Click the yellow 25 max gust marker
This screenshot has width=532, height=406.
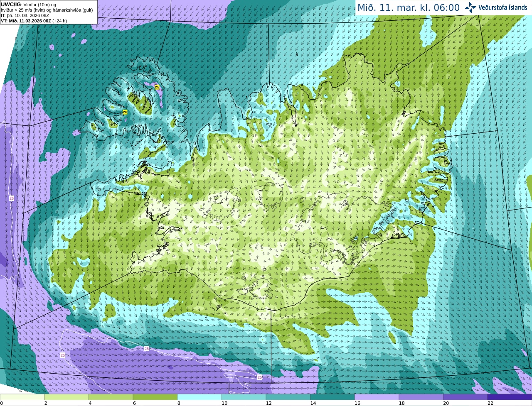(x=157, y=87)
